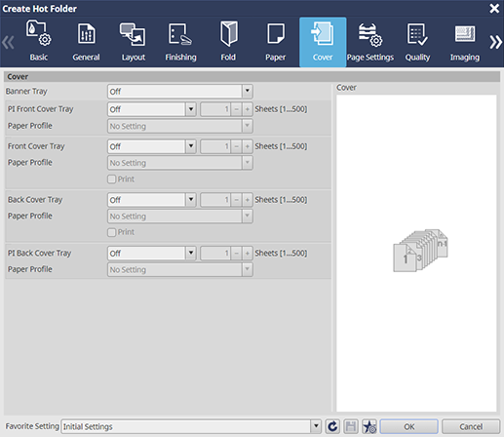Click the cover preview thumbnail image

[420, 250]
